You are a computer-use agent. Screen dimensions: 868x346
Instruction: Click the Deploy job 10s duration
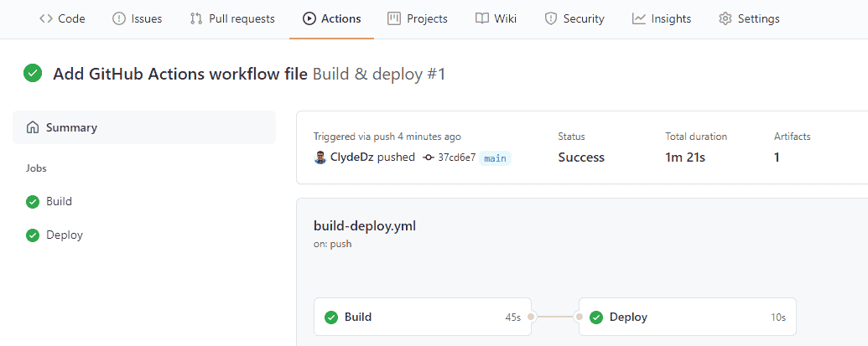[777, 318]
